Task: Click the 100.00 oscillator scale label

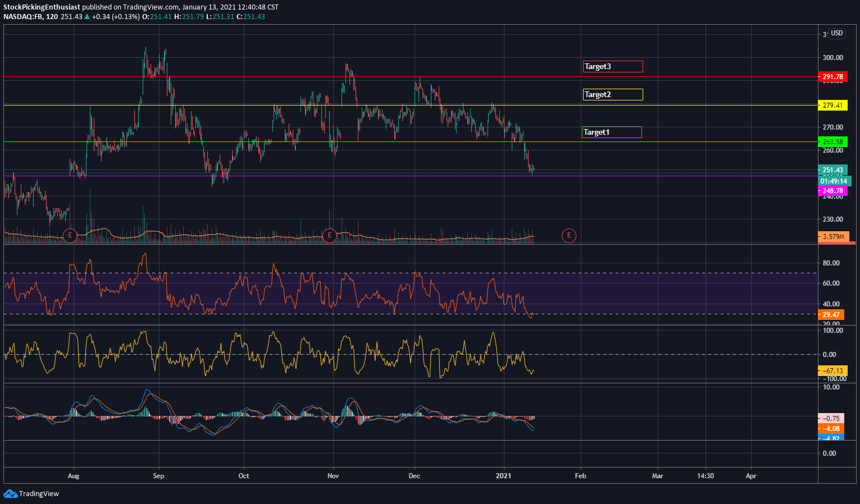Action: [832, 331]
